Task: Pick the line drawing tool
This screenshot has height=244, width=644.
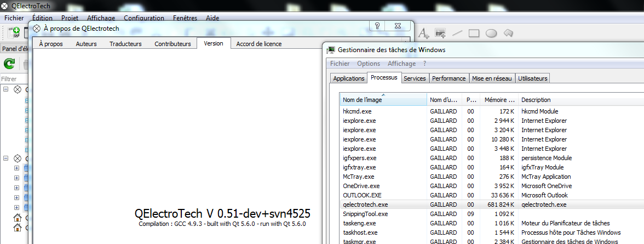Action: [x=457, y=33]
